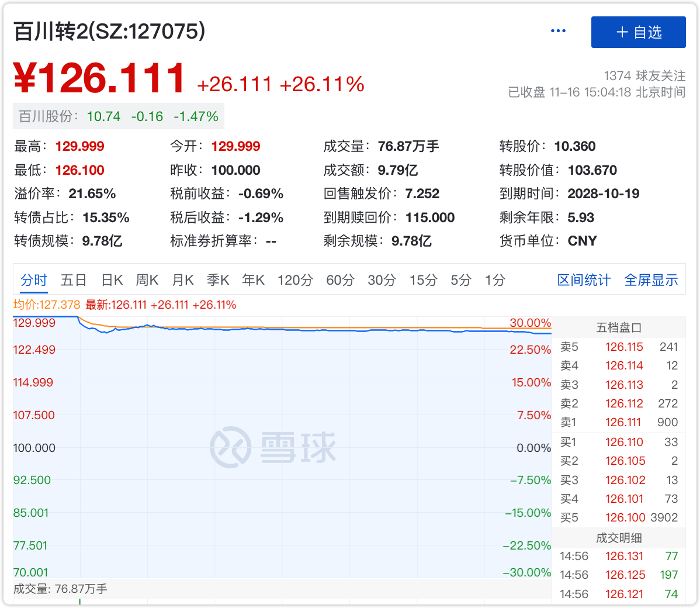The image size is (700, 608).
Task: Switch to the 1分 interval chart
Action: tap(494, 280)
